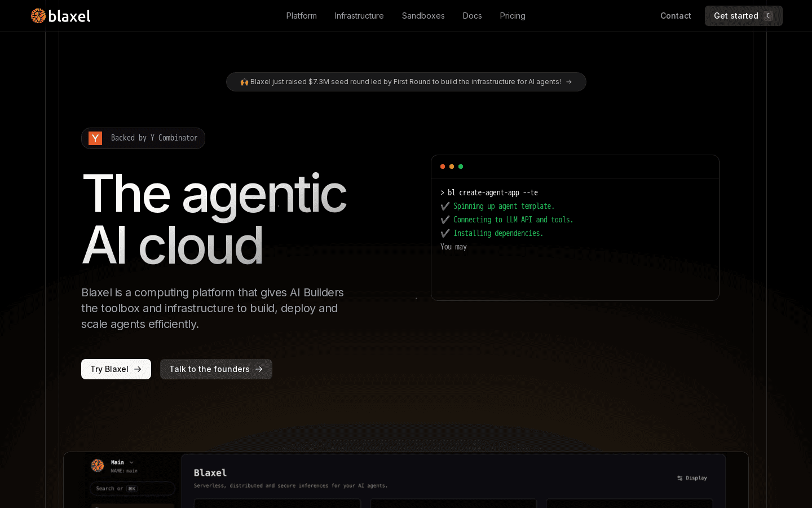Click the green dot on the terminal window

(461, 167)
